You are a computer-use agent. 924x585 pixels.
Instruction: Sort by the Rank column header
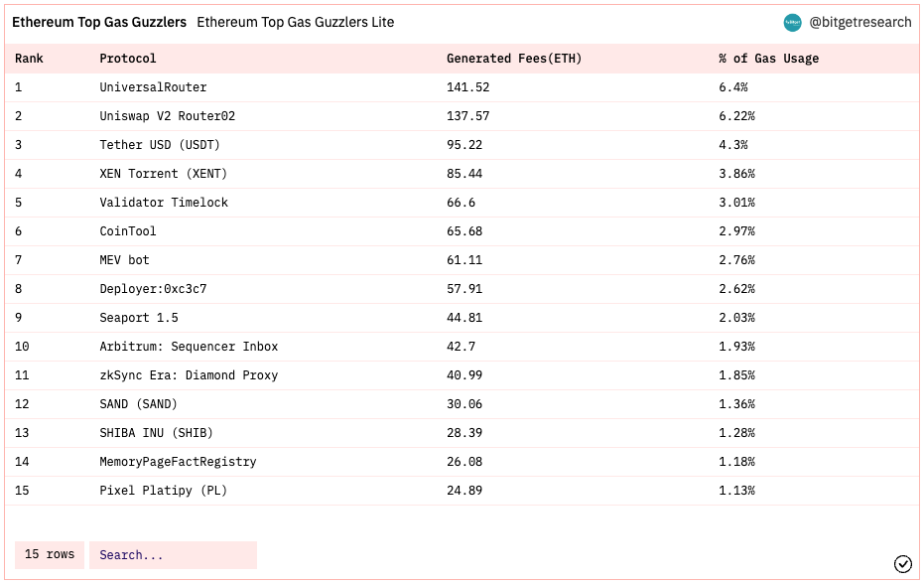29,59
